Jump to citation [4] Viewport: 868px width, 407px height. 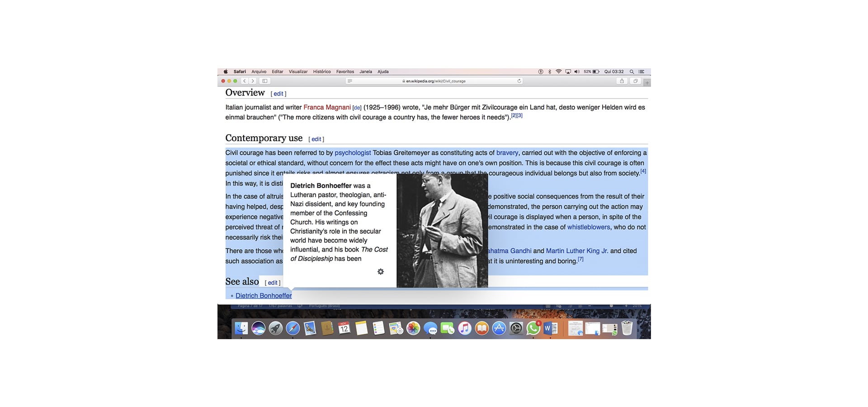coord(643,171)
